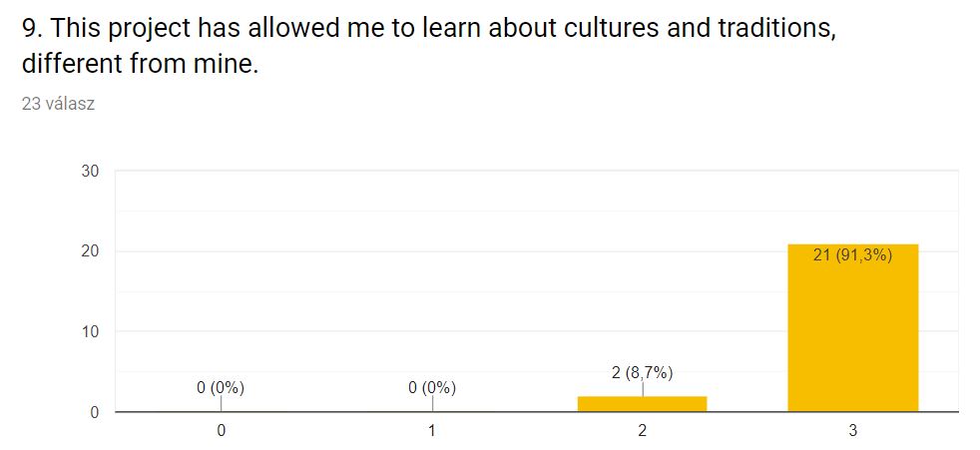Click the y-axis value 0
The width and height of the screenshot is (980, 450).
[x=95, y=412]
